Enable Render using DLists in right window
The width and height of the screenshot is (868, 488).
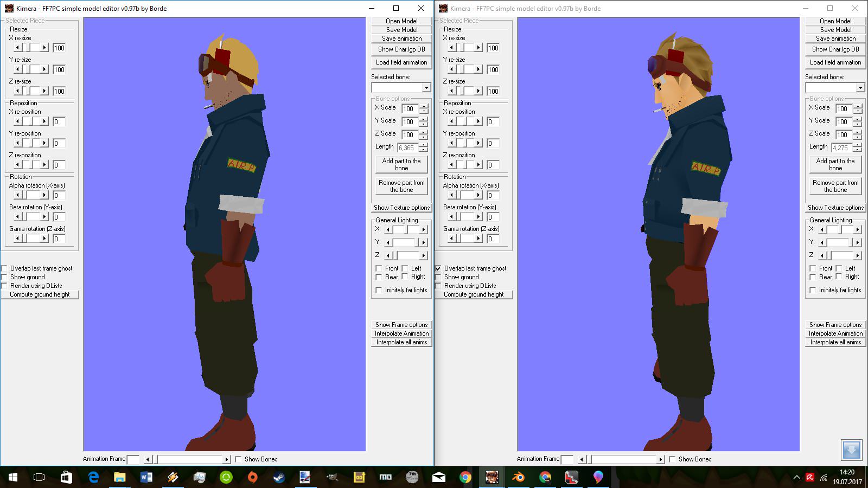click(x=438, y=286)
